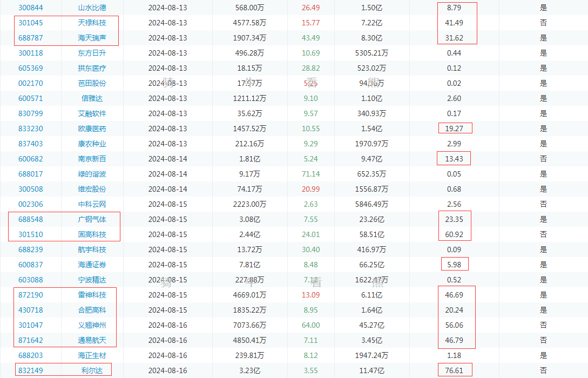
Task: Click stock code 600837
Action: 31,265
